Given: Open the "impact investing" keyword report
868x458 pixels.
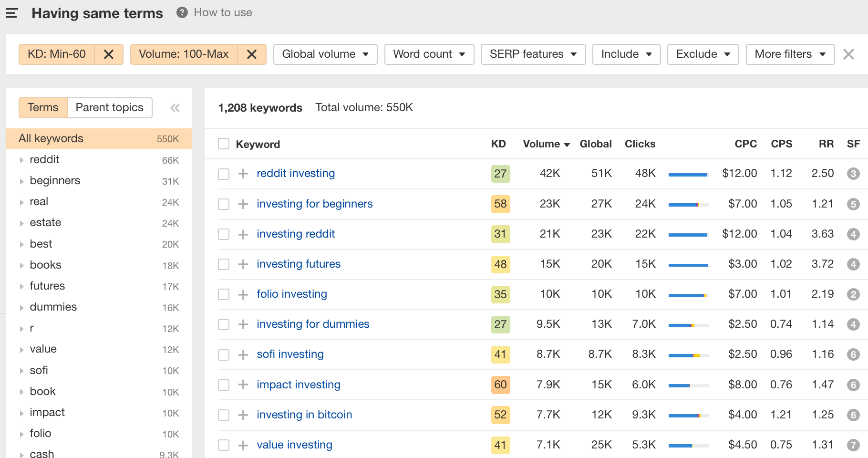Looking at the screenshot, I should click(298, 385).
